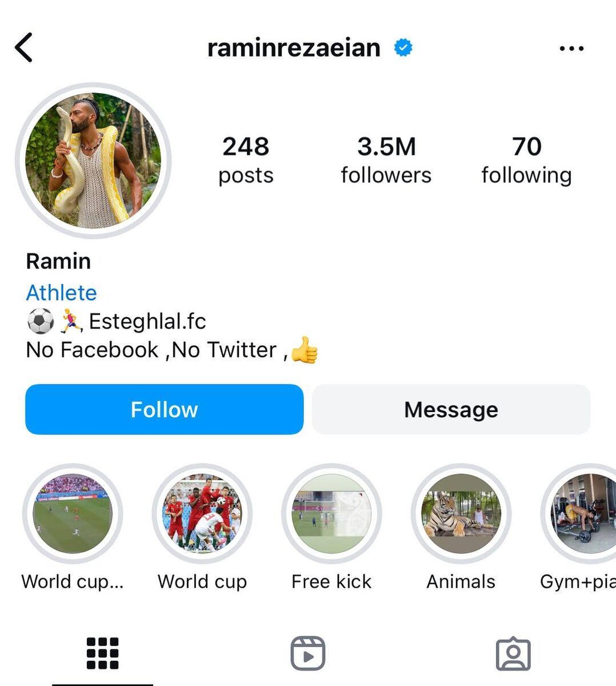Open the Animals highlight with tiger

point(461,514)
